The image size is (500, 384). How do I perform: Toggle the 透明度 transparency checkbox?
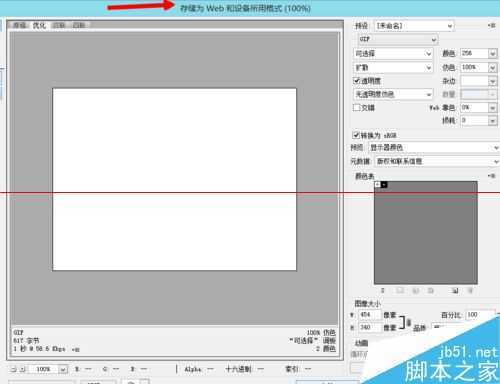coord(356,81)
